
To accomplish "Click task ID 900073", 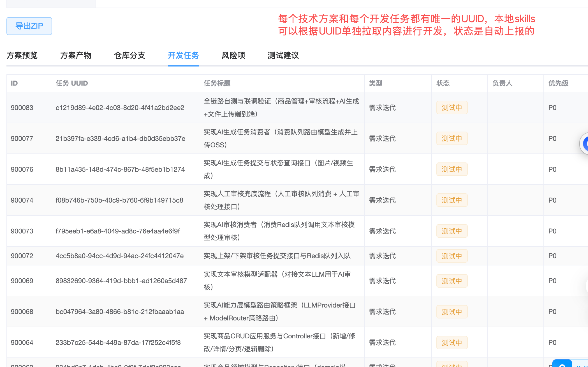I will (x=22, y=231).
